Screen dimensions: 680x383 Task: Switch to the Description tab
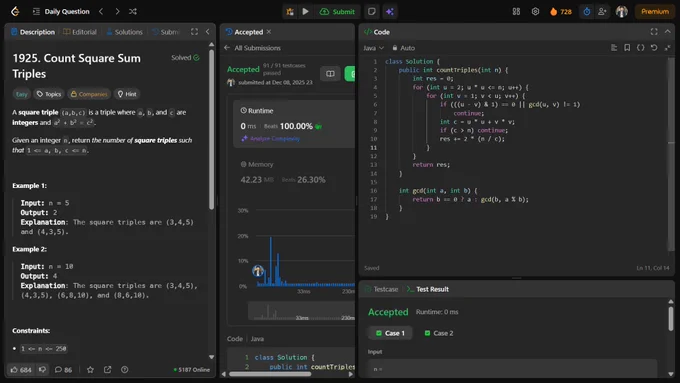(x=33, y=32)
